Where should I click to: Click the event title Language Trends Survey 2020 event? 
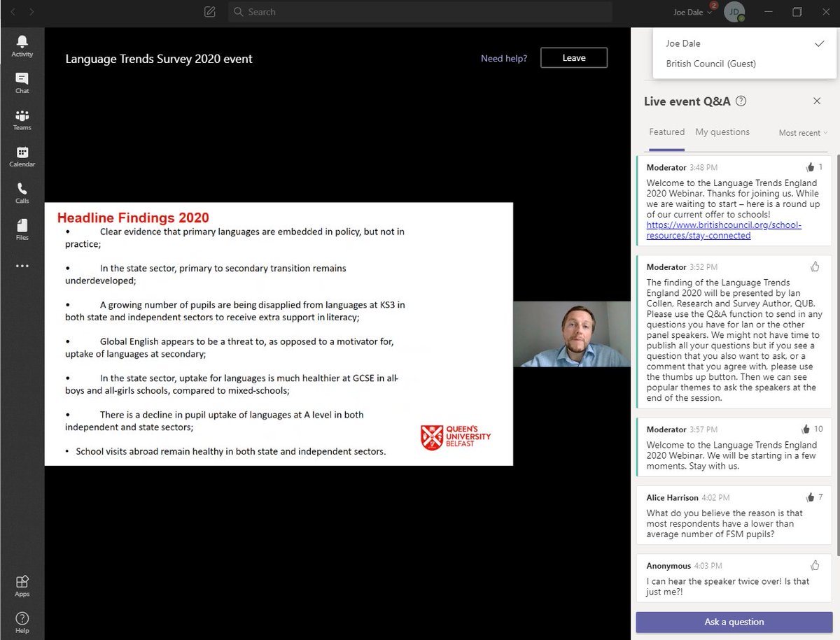pos(159,59)
